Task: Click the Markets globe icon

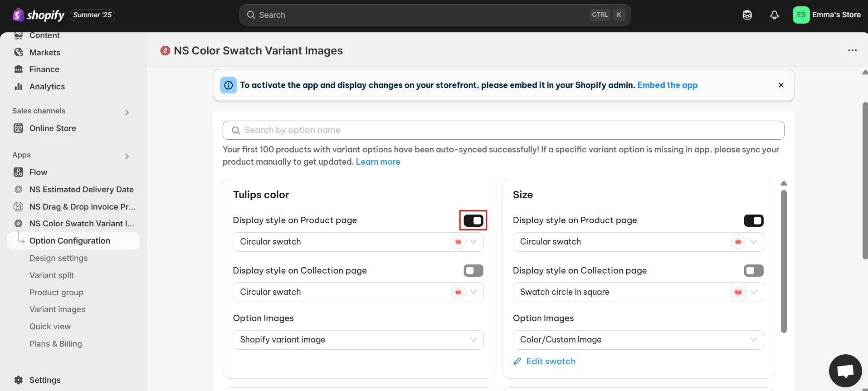Action: (19, 53)
